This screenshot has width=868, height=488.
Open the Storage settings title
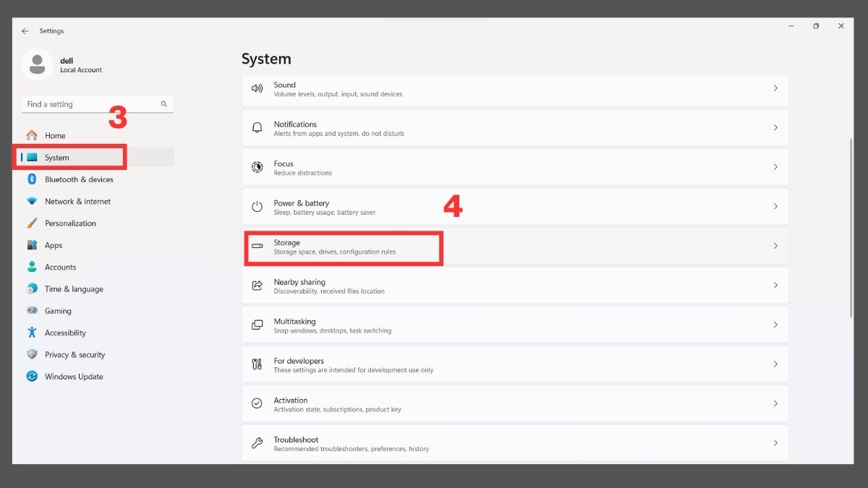click(x=286, y=243)
